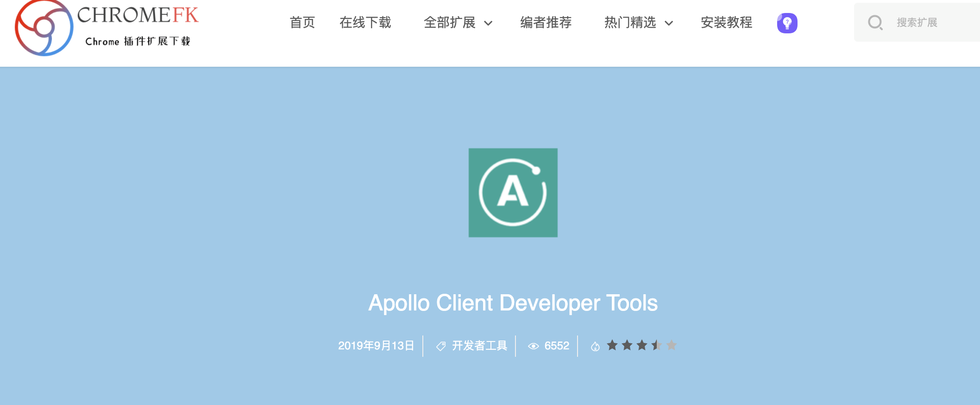Image resolution: width=980 pixels, height=405 pixels.
Task: Open the 全部扩展 menu item
Action: point(450,22)
